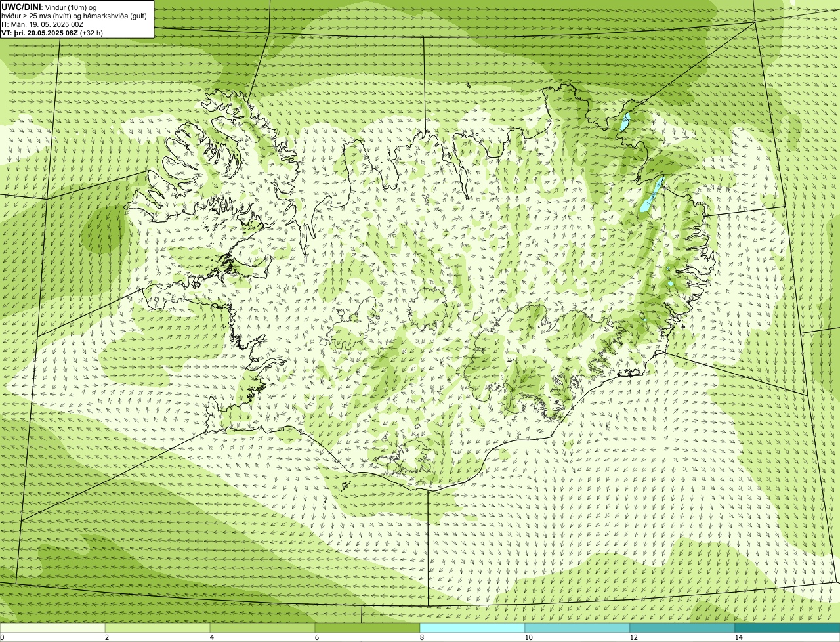Click the legend scale label '10'

click(528, 637)
